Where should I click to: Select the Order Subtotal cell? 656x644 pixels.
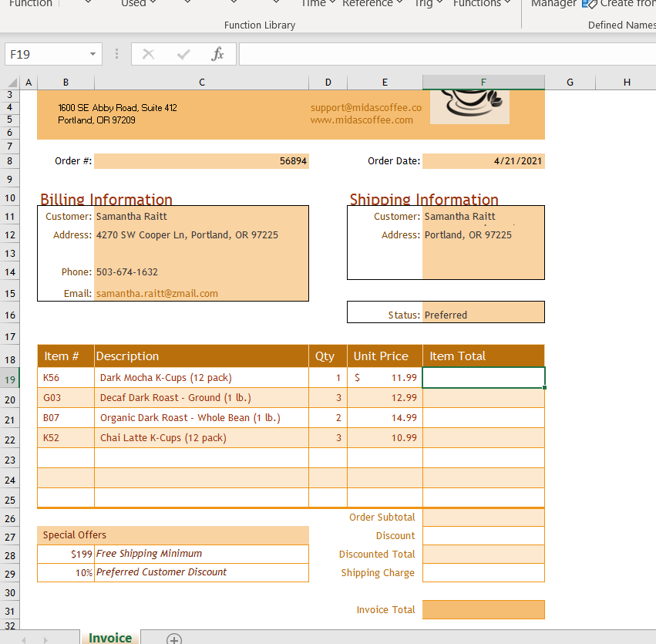point(483,517)
